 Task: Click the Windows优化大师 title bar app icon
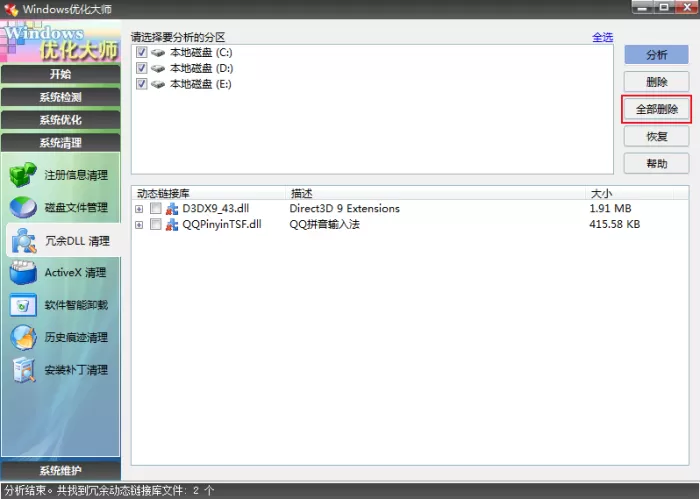pyautogui.click(x=11, y=9)
